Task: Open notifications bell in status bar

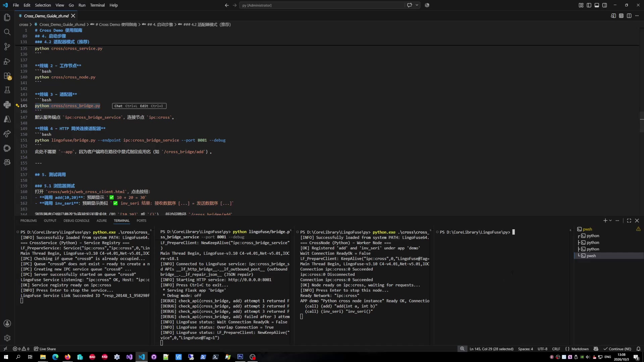Action: (638, 349)
